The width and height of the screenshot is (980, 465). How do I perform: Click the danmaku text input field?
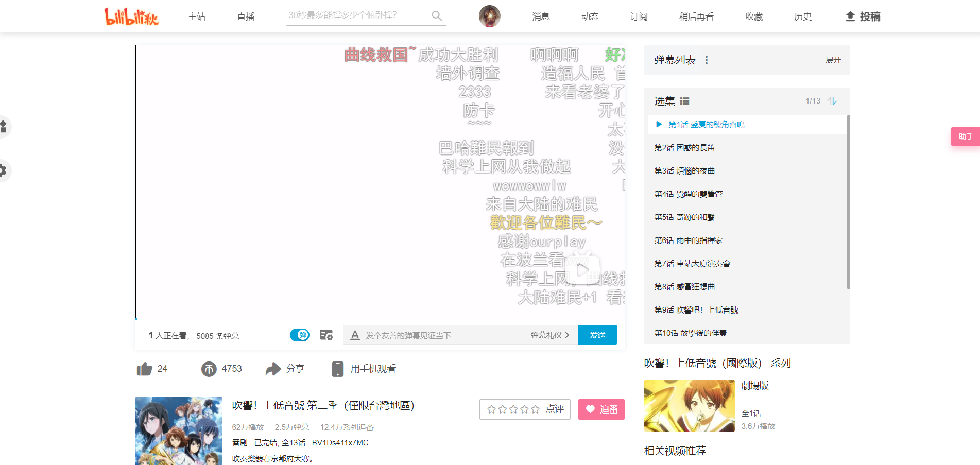tap(445, 335)
